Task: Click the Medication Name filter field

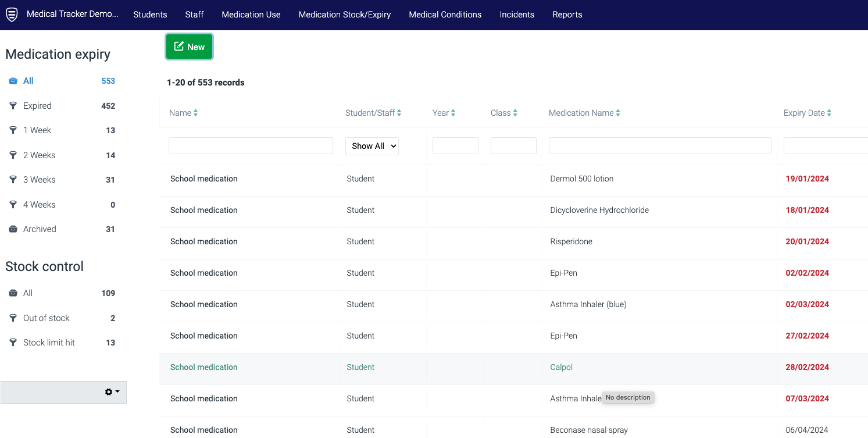Action: click(x=660, y=146)
